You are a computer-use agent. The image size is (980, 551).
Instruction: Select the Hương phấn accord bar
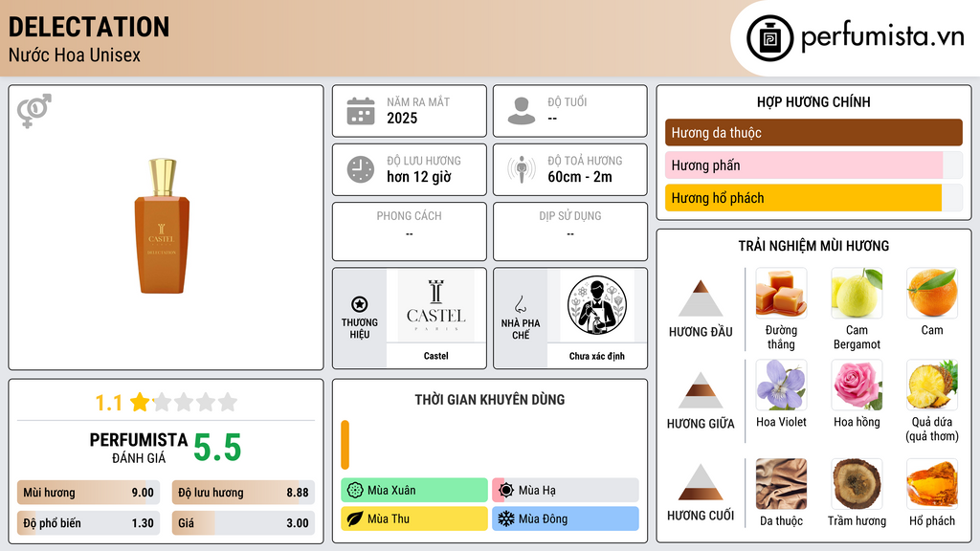[x=813, y=165]
